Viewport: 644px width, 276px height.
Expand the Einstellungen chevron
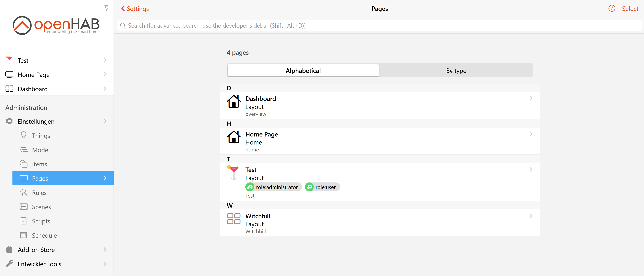[105, 121]
